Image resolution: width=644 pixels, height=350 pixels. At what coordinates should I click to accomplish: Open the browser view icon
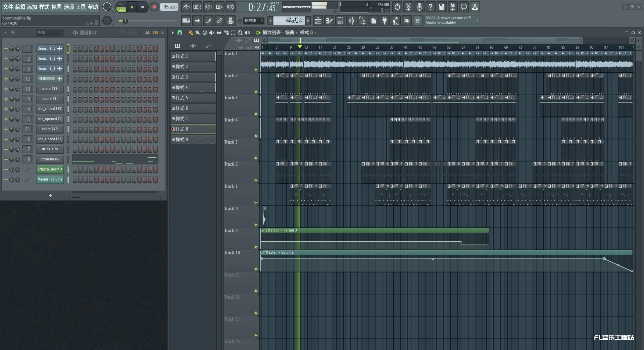point(362,21)
